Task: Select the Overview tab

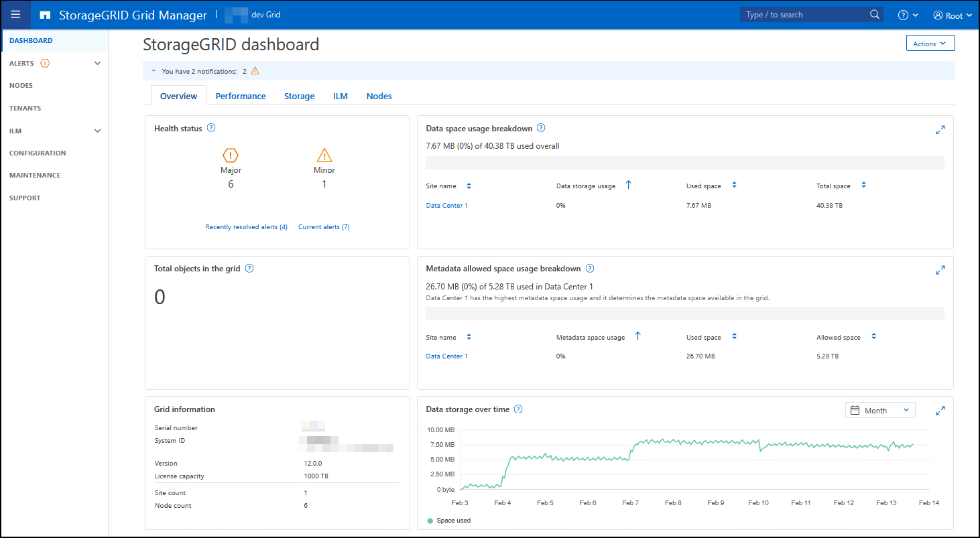Action: [178, 96]
